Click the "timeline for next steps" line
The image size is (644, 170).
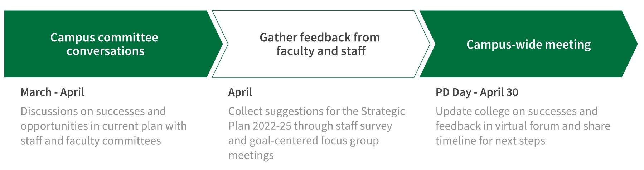coord(490,141)
